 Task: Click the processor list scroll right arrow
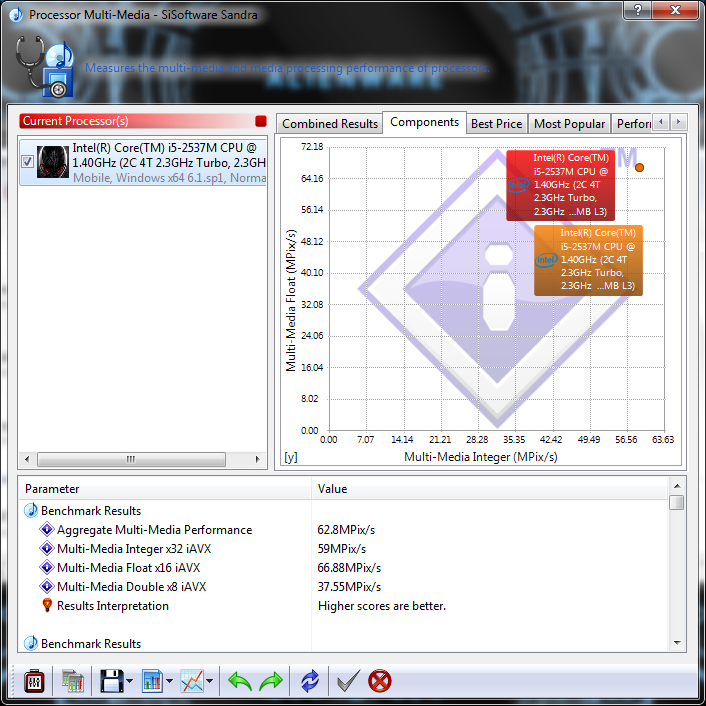click(258, 459)
